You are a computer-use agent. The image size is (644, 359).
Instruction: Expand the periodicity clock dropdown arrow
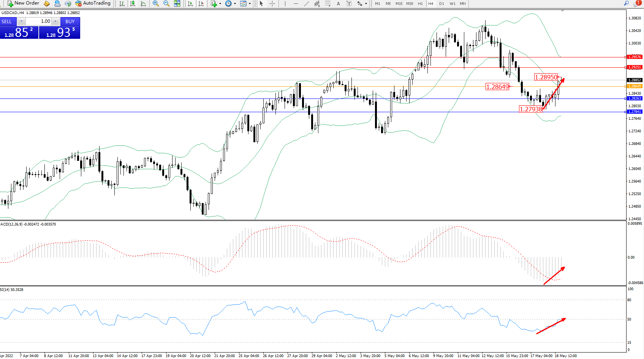tap(235, 4)
